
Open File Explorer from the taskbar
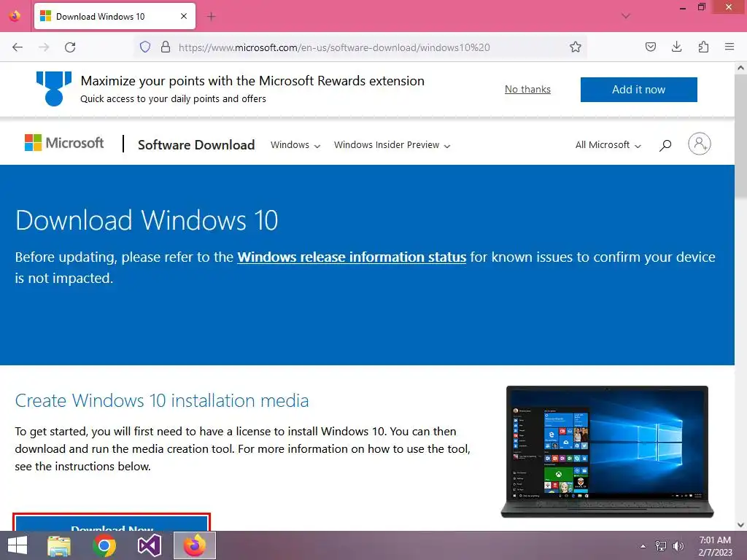click(x=59, y=545)
